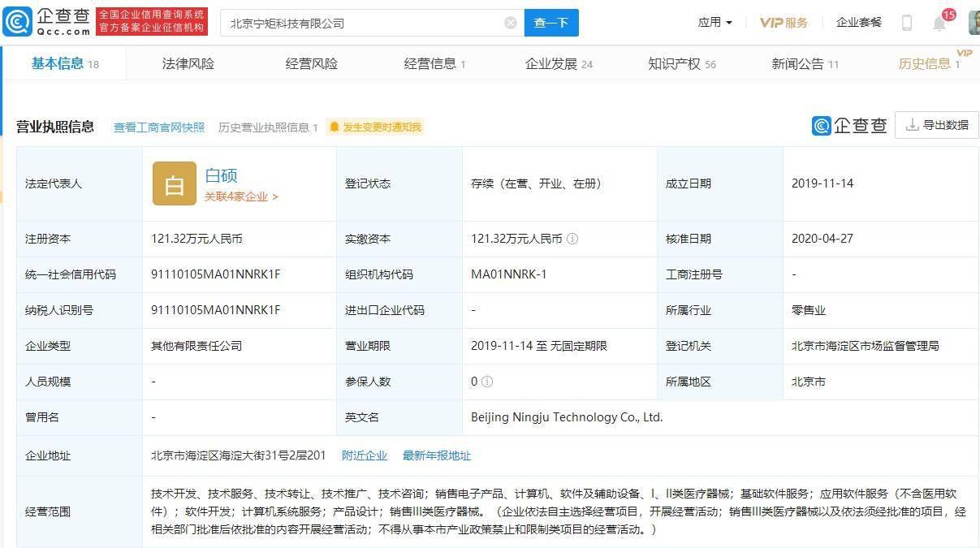Switch to 法律风险 tab
The height and width of the screenshot is (548, 980).
click(188, 63)
